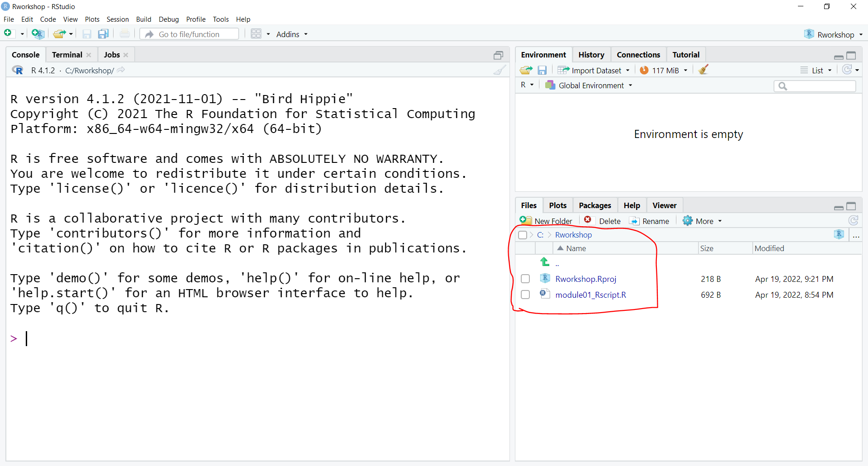View current working directory arrow icon in console

tap(121, 70)
